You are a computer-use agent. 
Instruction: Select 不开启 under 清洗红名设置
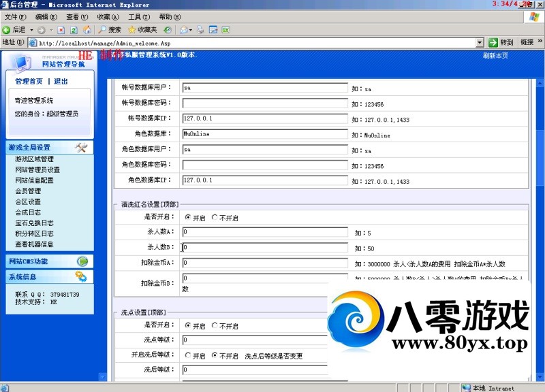[215, 217]
